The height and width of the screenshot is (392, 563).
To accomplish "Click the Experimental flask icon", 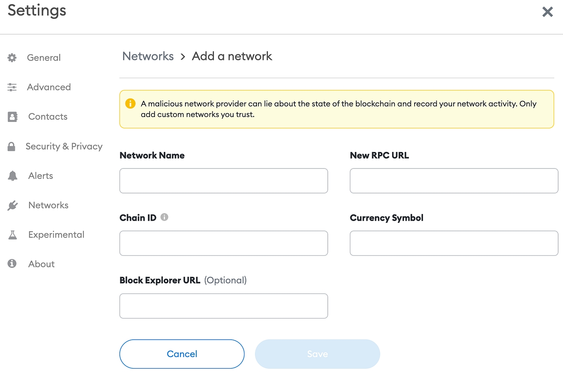I will click(x=12, y=235).
